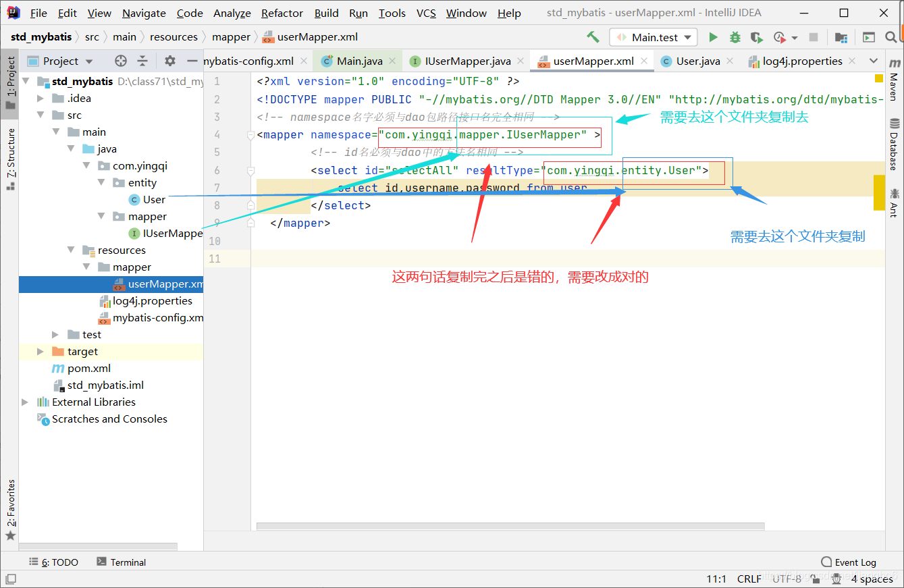The height and width of the screenshot is (588, 904).
Task: Click the yellow inspection warning indicator
Action: point(879,78)
